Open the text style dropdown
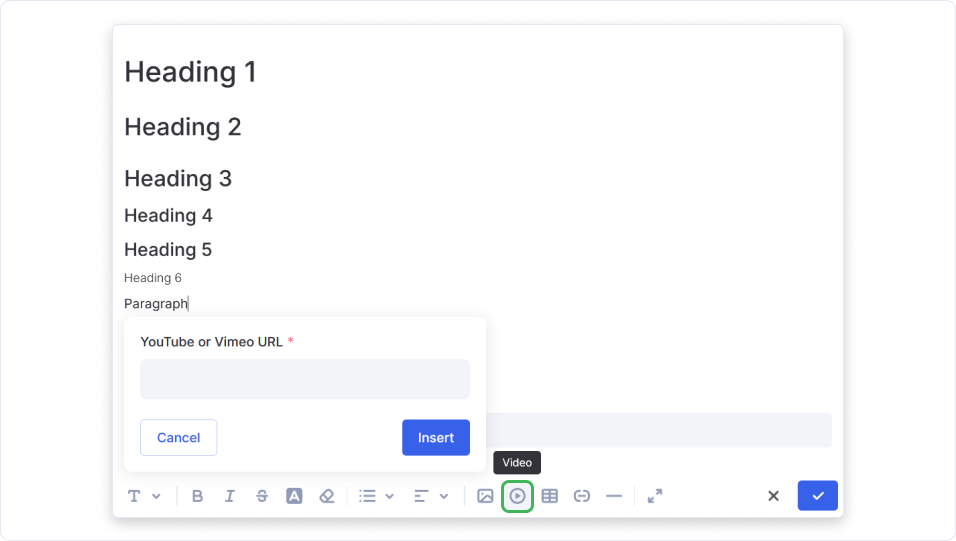Viewport: 956px width, 541px height. (143, 496)
